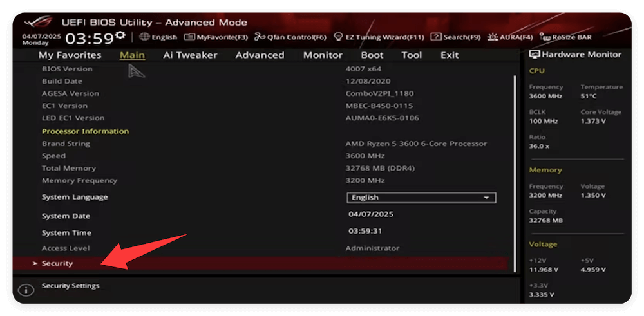Screen dimensions: 644x316
Task: Open settings gear next to clock
Action: point(120,35)
